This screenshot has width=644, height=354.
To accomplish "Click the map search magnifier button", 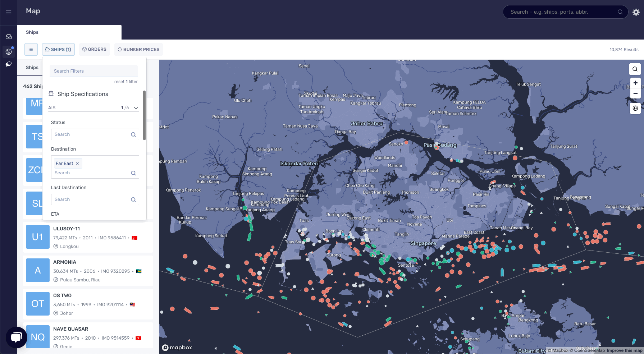I will (635, 69).
